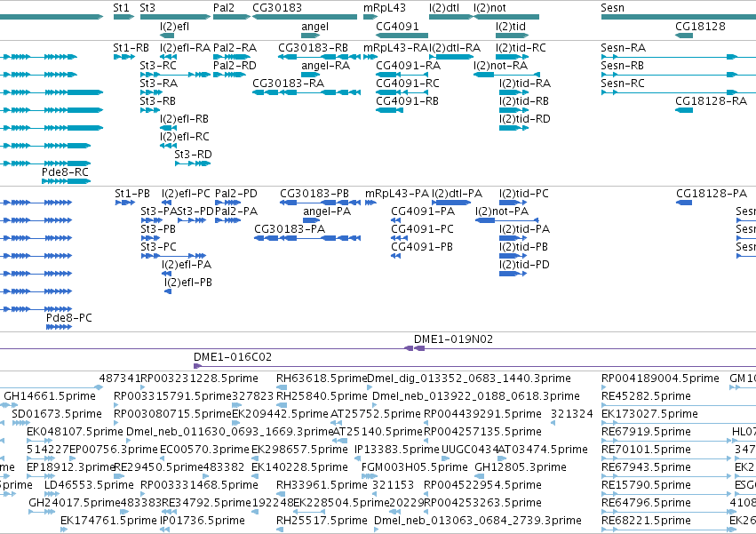Click the Sesn gene label

[612, 8]
